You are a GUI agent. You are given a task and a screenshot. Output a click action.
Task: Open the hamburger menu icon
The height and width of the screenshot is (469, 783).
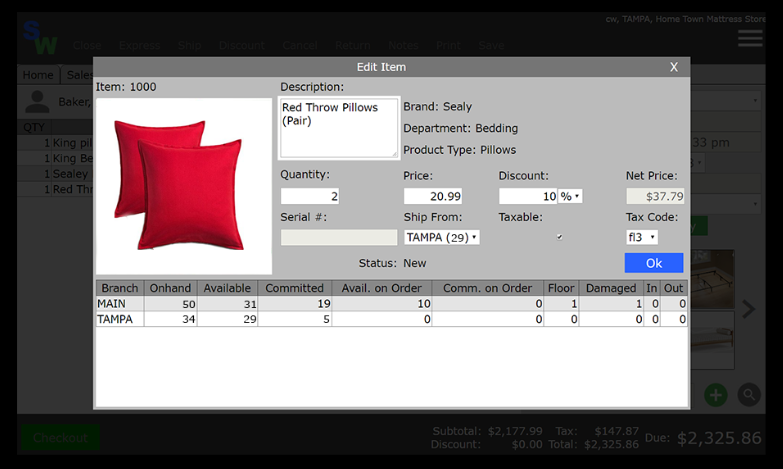[x=750, y=38]
